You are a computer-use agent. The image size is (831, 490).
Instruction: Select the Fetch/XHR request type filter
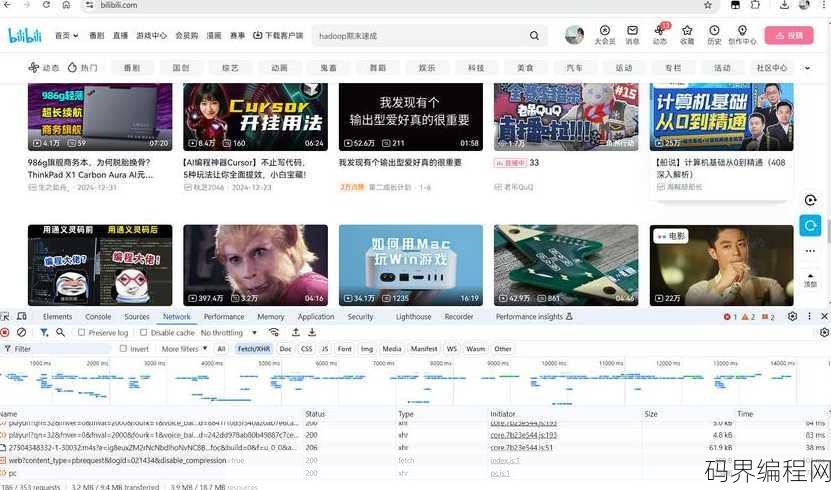pyautogui.click(x=254, y=349)
